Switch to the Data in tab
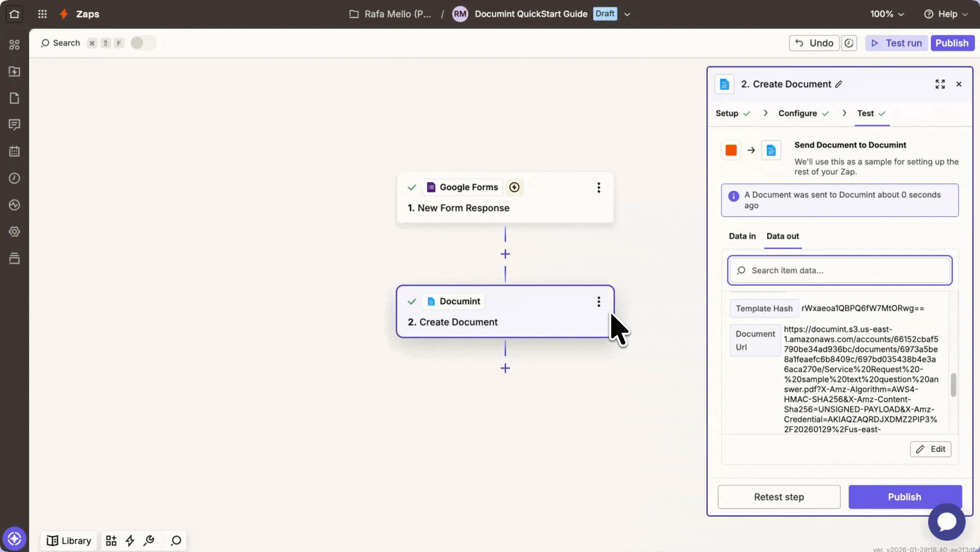This screenshot has height=552, width=980. point(742,236)
